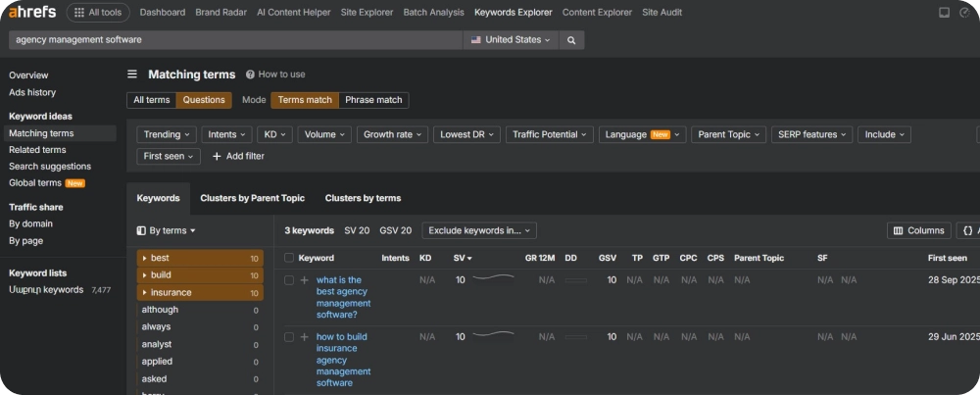The width and height of the screenshot is (980, 395).
Task: Click the How to use help link
Action: [275, 74]
